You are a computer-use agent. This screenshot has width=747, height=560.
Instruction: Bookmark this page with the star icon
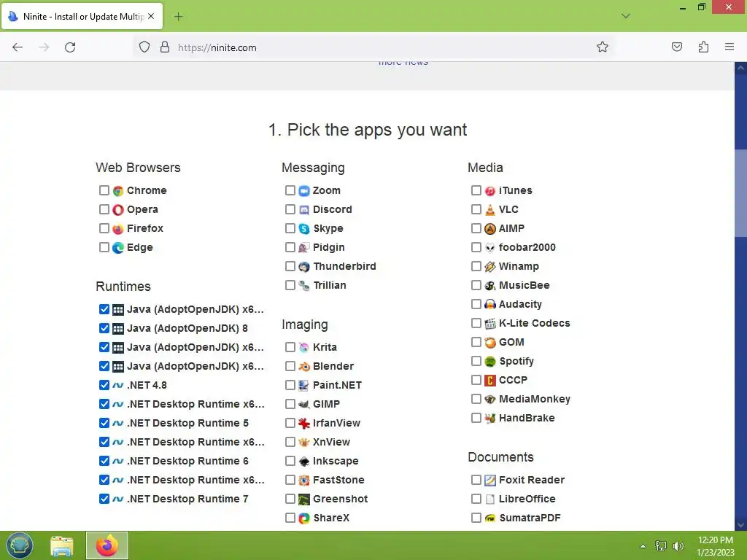click(x=602, y=47)
